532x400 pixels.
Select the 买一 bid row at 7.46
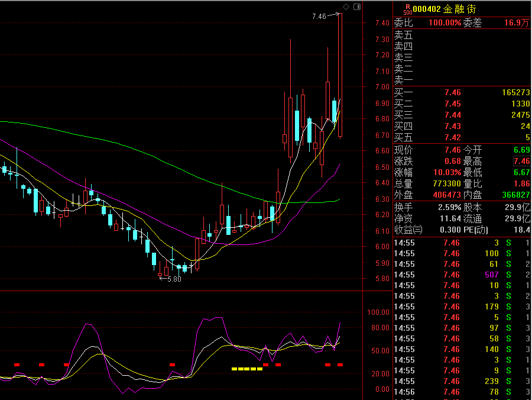462,93
